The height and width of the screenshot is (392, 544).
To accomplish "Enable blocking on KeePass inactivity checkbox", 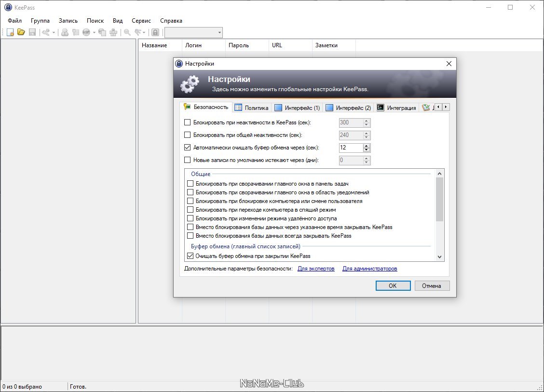I will tap(187, 122).
